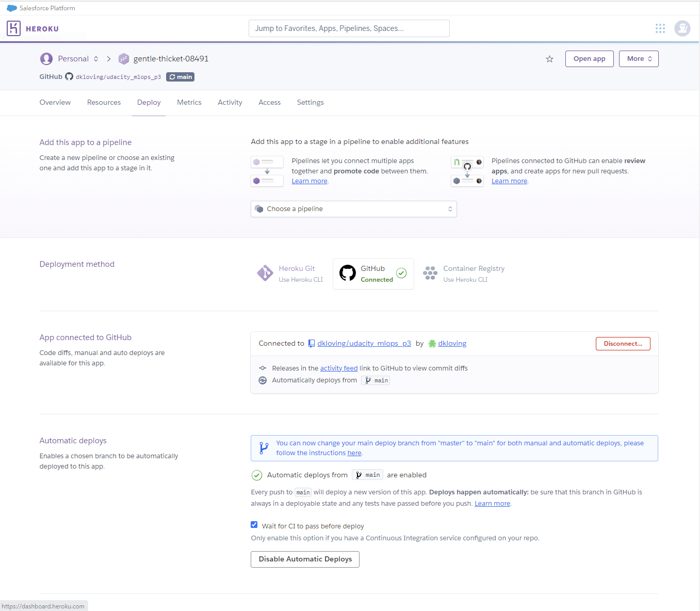The image size is (700, 611).
Task: Open the Metrics tab
Action: (189, 103)
